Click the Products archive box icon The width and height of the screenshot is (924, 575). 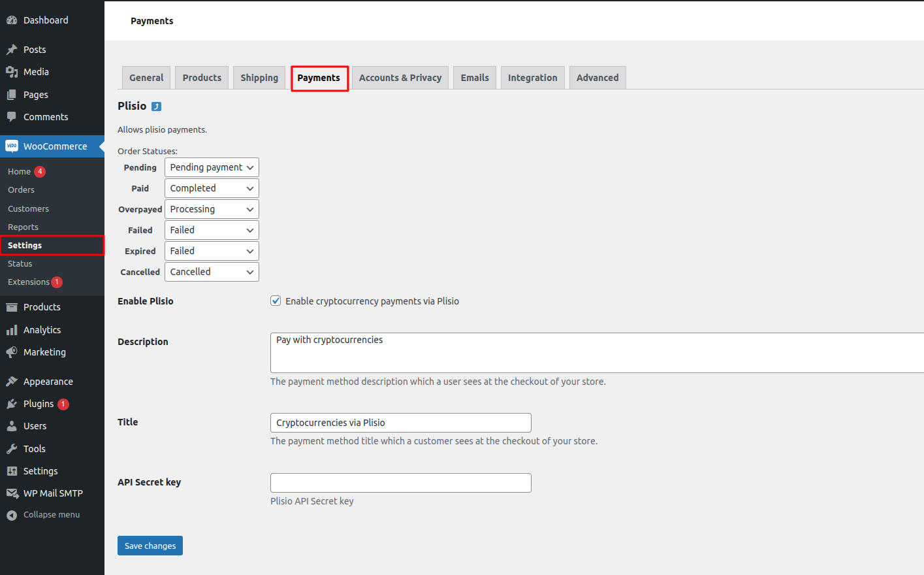pos(12,307)
